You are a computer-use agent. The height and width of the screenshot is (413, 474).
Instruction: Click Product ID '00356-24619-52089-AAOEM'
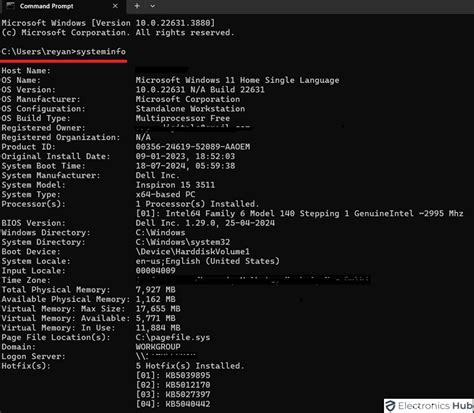pyautogui.click(x=193, y=147)
